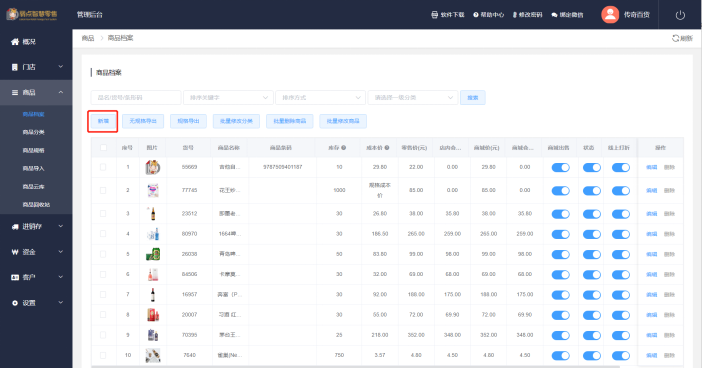Open 软件下载 printer icon link
Screen dimensions: 703x368
point(434,15)
